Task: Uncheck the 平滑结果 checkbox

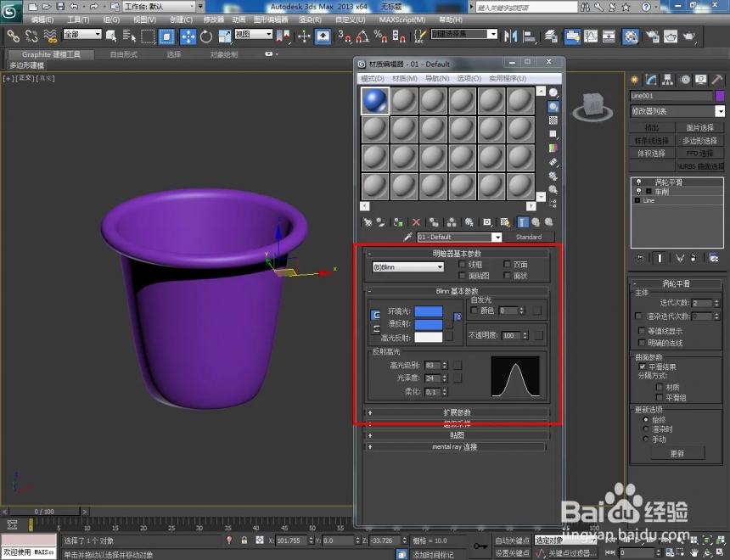Action: click(x=643, y=367)
